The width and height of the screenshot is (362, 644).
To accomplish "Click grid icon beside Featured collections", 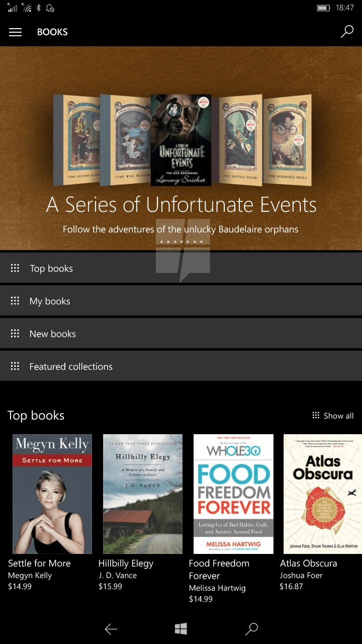I will 15,366.
